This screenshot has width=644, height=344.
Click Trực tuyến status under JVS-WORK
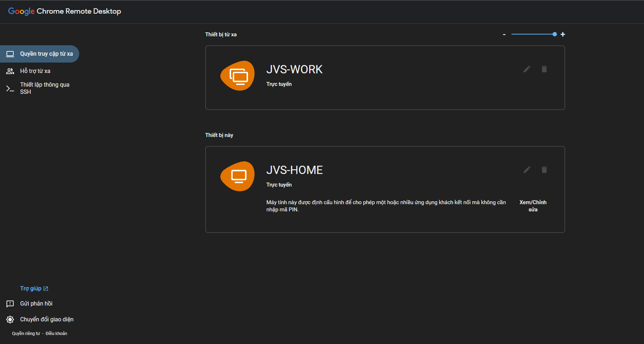[x=279, y=84]
